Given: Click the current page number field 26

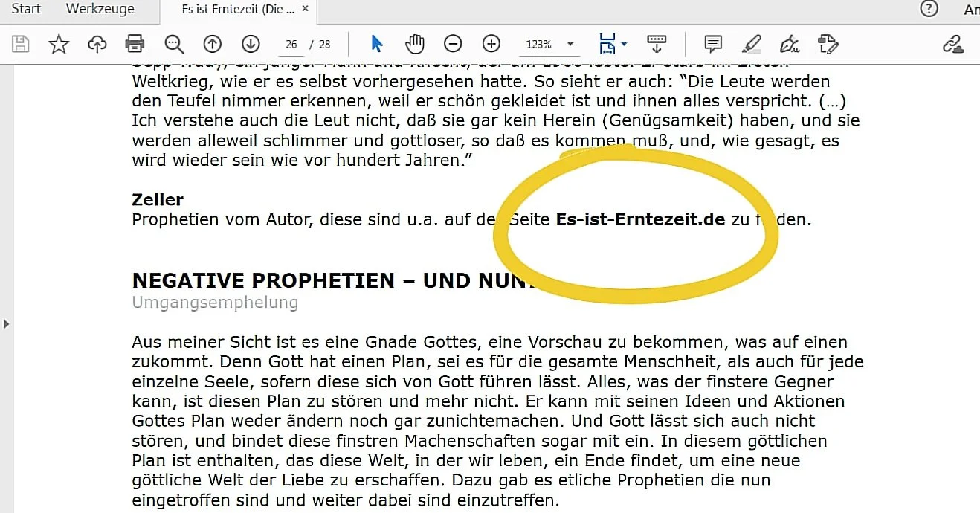Looking at the screenshot, I should (x=291, y=45).
